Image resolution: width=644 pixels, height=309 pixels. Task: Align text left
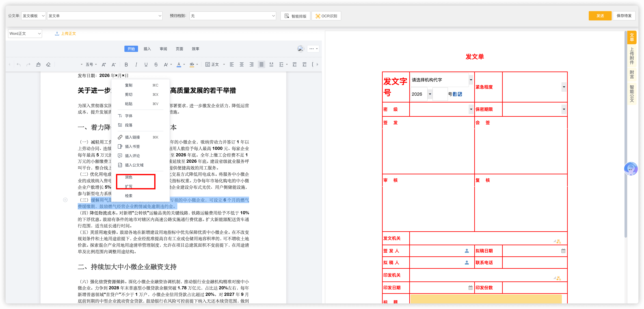tap(232, 65)
